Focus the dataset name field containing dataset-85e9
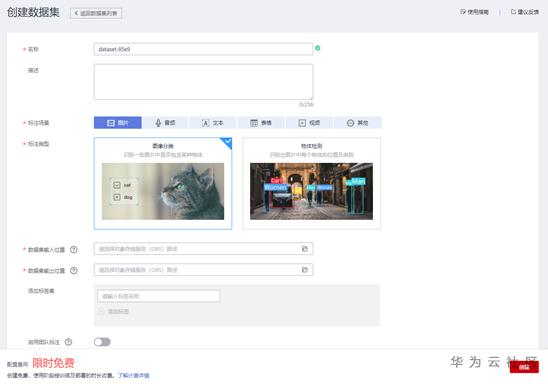This screenshot has width=548, height=384. click(x=203, y=49)
